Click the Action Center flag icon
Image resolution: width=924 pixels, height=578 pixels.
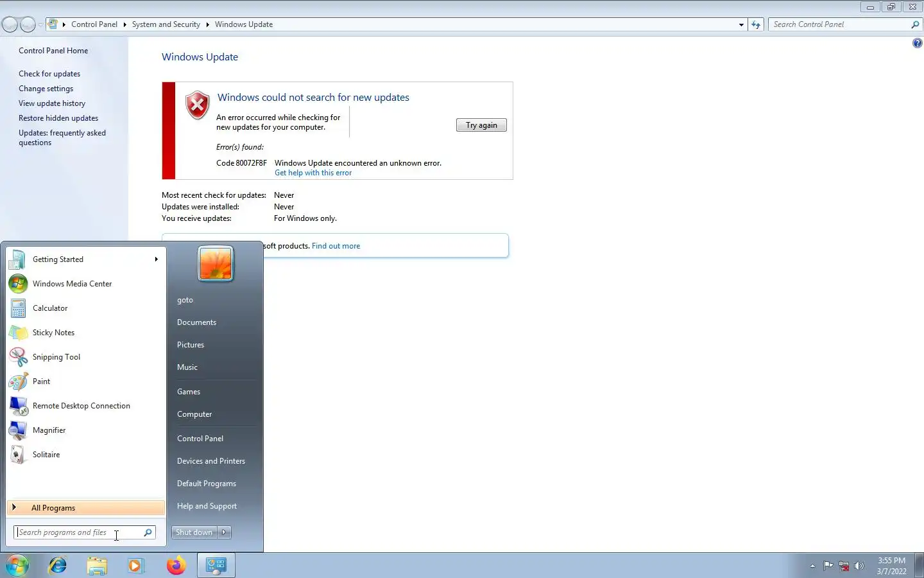click(x=828, y=566)
